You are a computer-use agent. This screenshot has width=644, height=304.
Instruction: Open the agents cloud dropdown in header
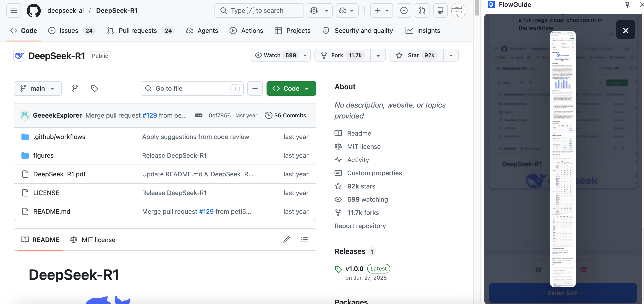347,10
